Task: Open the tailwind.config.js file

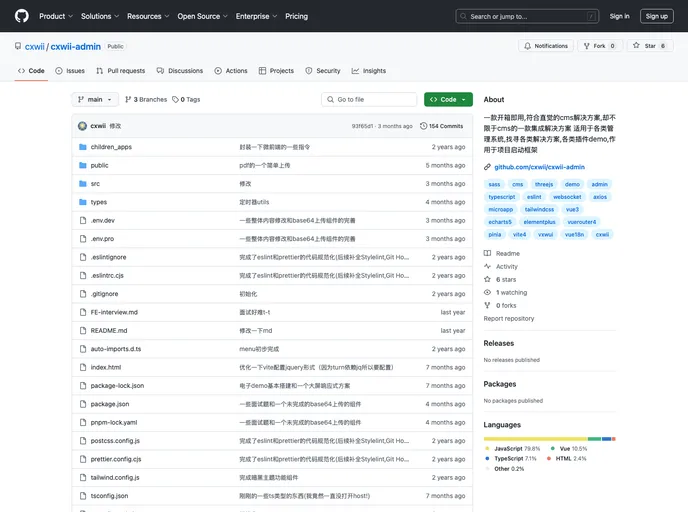Action: (x=115, y=477)
